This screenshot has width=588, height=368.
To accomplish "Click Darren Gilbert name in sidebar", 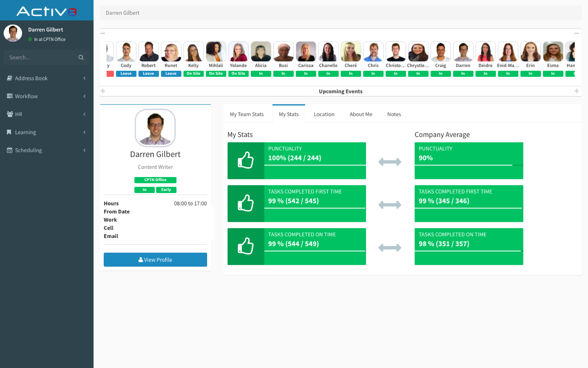I will coord(46,30).
